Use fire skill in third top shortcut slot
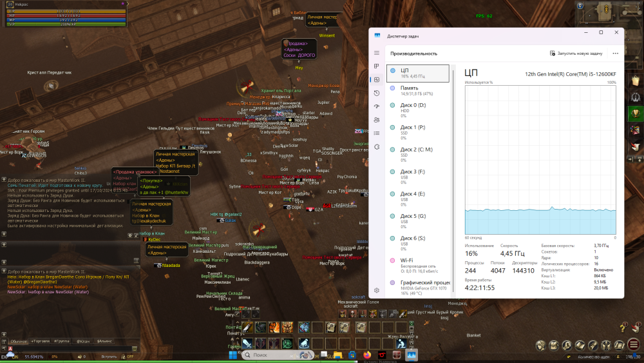 [274, 328]
